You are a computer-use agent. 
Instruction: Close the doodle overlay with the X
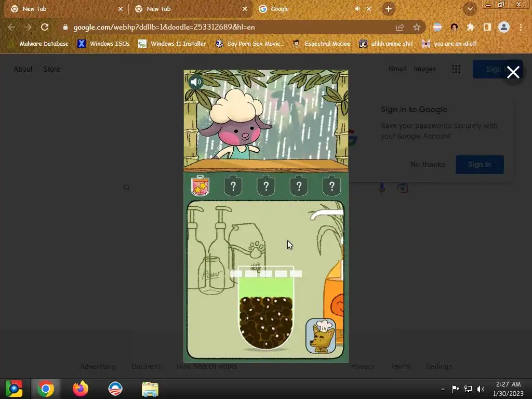[513, 72]
